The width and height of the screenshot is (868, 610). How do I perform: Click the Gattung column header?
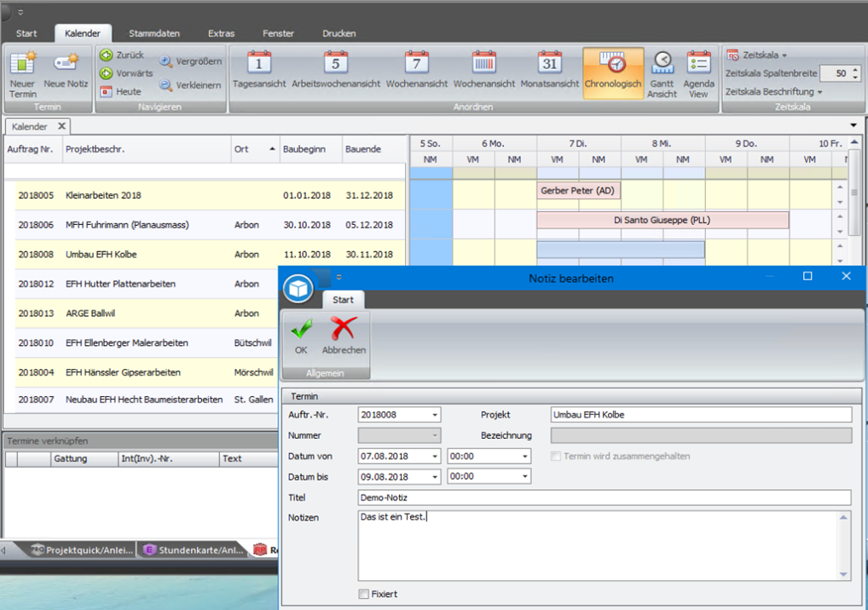[x=84, y=458]
